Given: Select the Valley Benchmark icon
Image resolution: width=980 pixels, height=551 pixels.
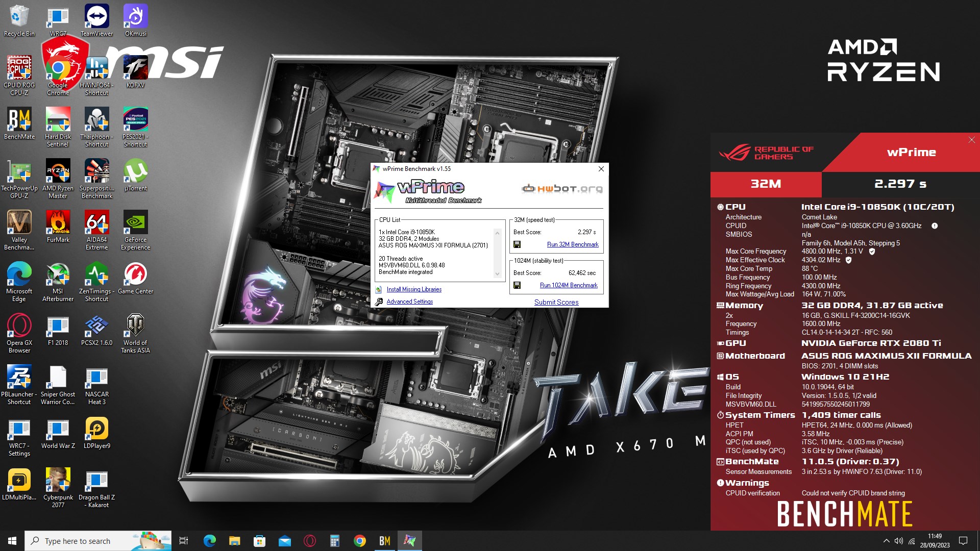Looking at the screenshot, I should 19,230.
